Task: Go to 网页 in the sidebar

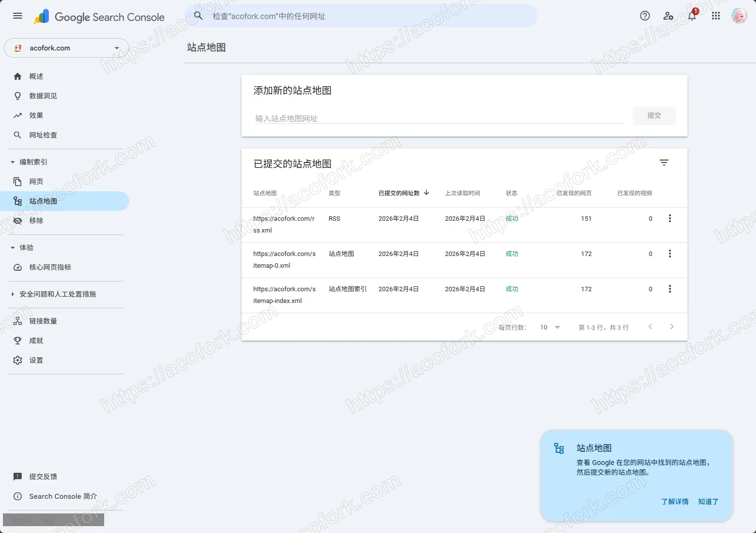Action: [36, 182]
